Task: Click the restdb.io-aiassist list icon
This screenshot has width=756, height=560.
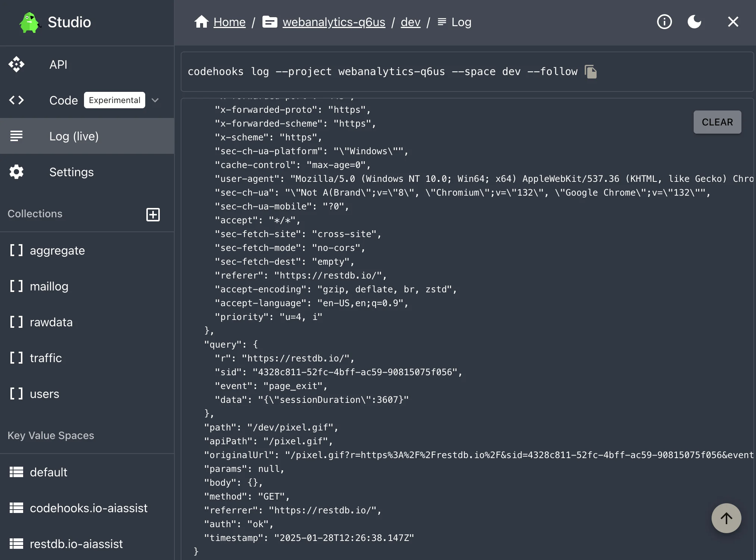Action: point(16,544)
